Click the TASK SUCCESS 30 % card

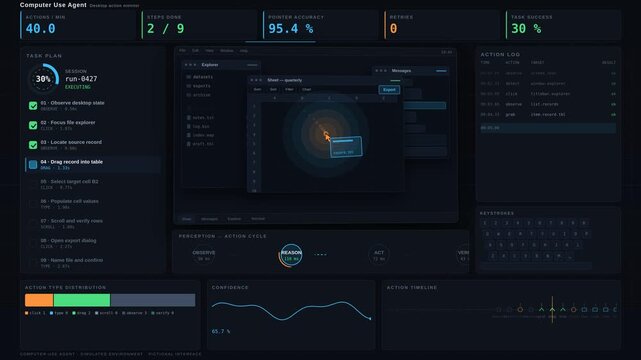(x=563, y=25)
